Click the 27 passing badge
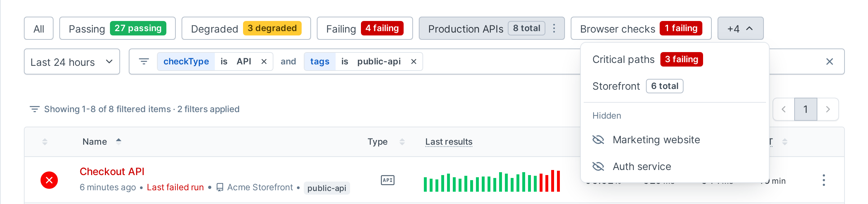 138,28
